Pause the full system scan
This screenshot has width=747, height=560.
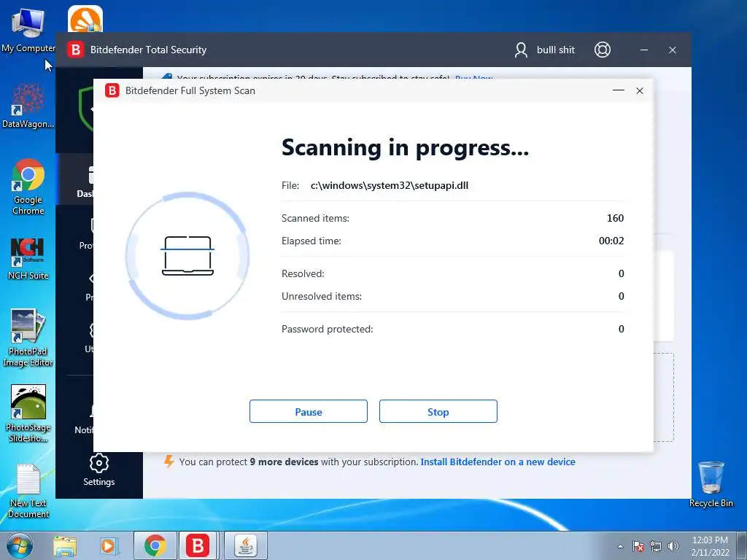pyautogui.click(x=309, y=411)
